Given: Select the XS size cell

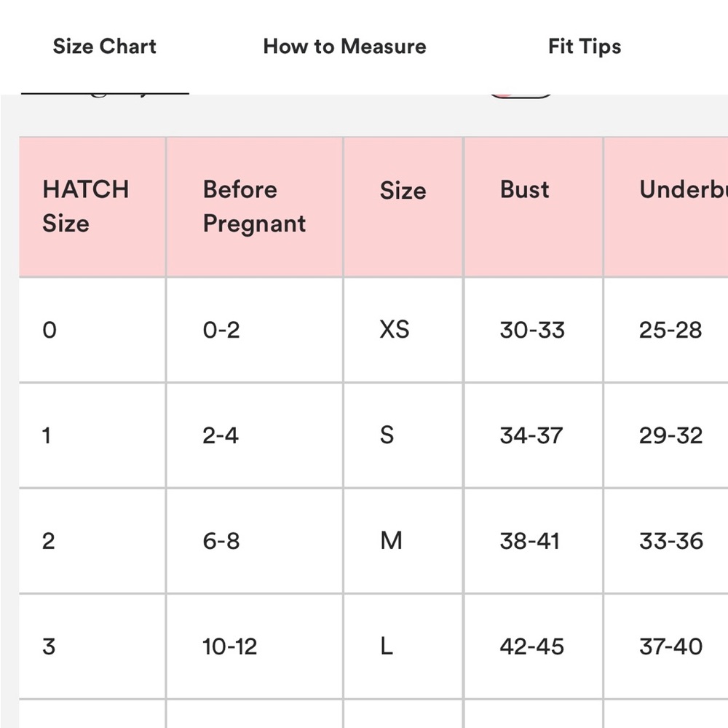Looking at the screenshot, I should [x=403, y=330].
